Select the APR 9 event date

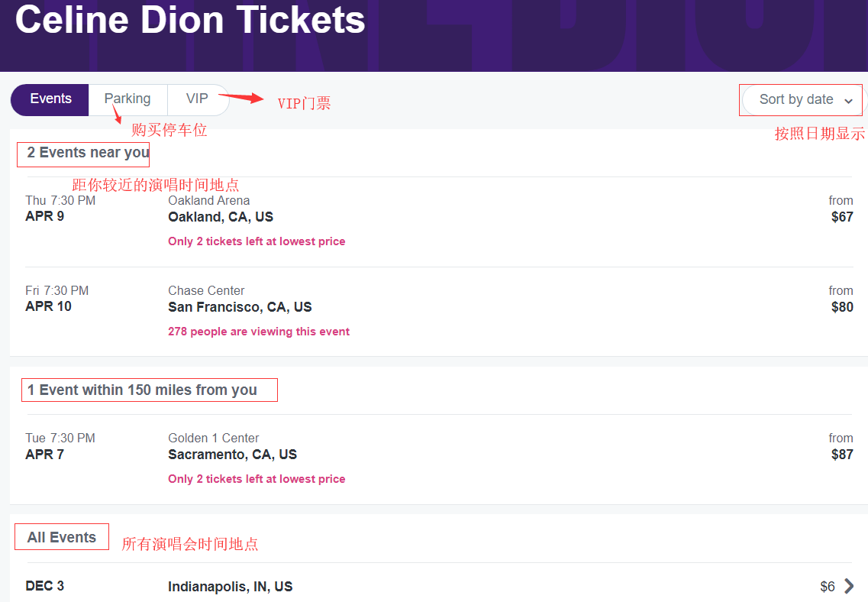(45, 216)
